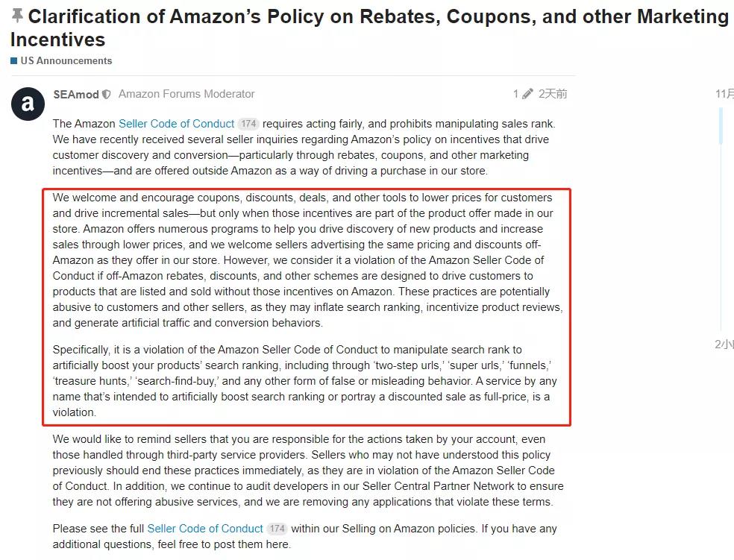734x560 pixels.
Task: Jump to latest reply time on timeline
Action: (724, 344)
